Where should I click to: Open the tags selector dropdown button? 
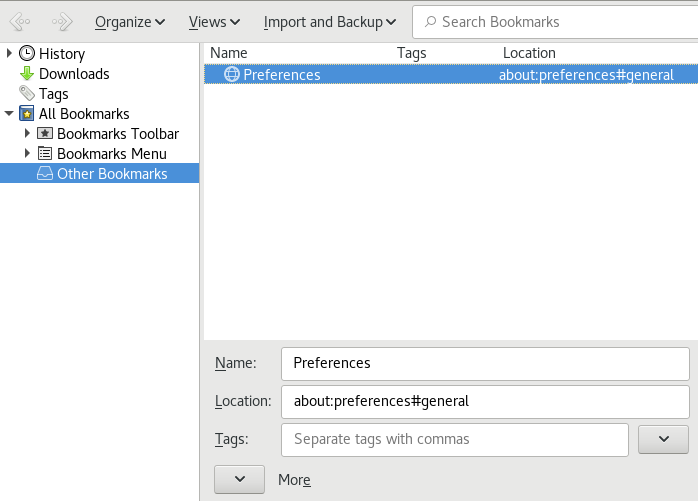(x=663, y=439)
